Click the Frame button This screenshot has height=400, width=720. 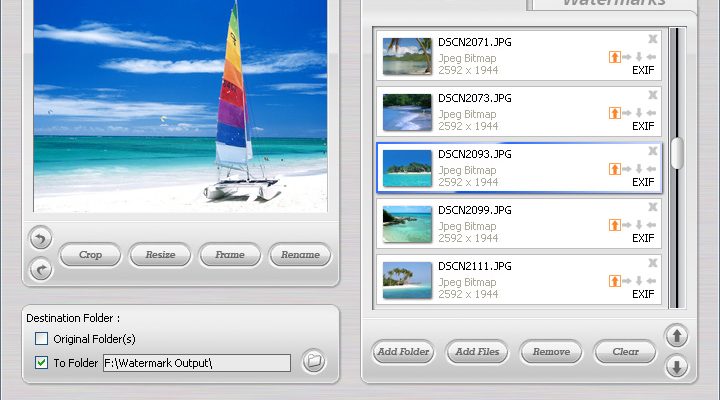[230, 255]
